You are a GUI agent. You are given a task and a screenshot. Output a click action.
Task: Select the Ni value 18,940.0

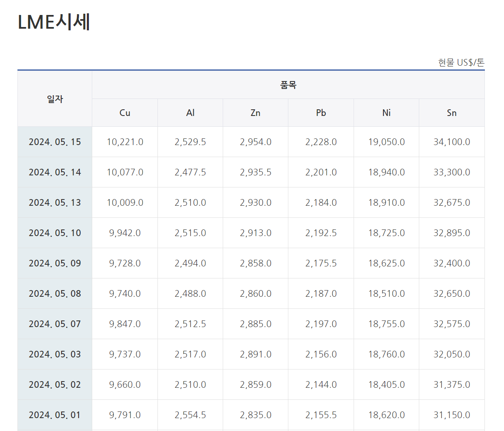tap(386, 172)
